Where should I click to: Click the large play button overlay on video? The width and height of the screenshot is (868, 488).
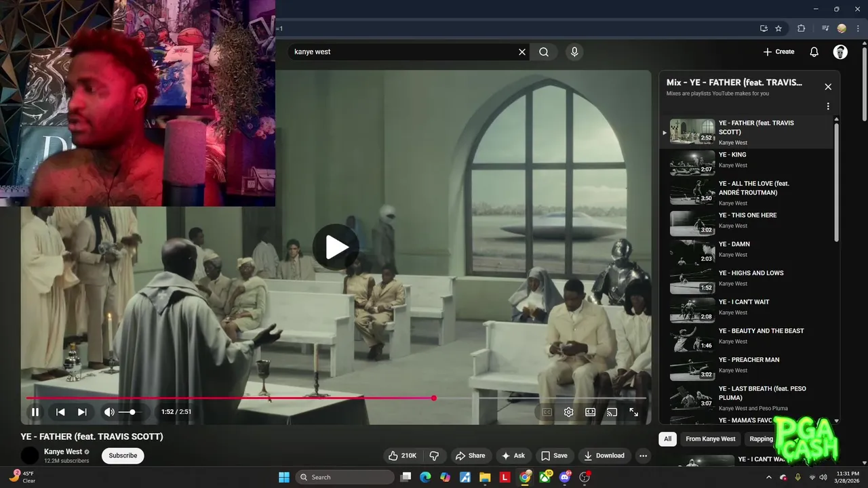[336, 247]
